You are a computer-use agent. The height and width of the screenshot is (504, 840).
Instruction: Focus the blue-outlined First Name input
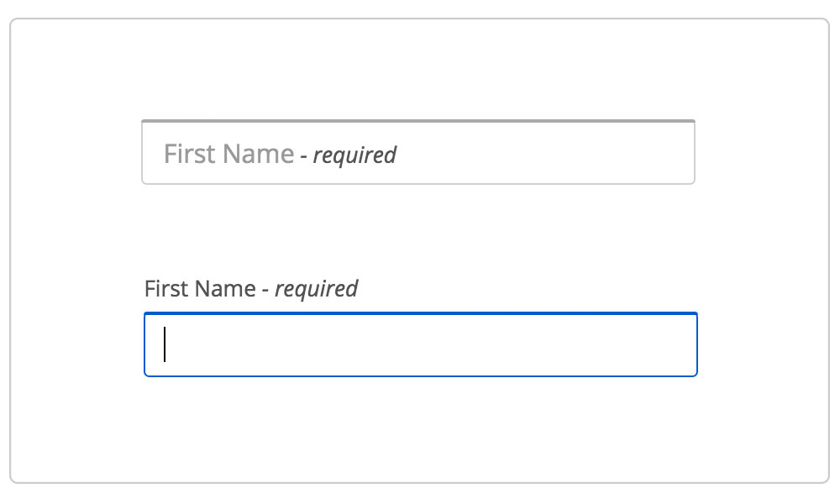[x=421, y=344]
